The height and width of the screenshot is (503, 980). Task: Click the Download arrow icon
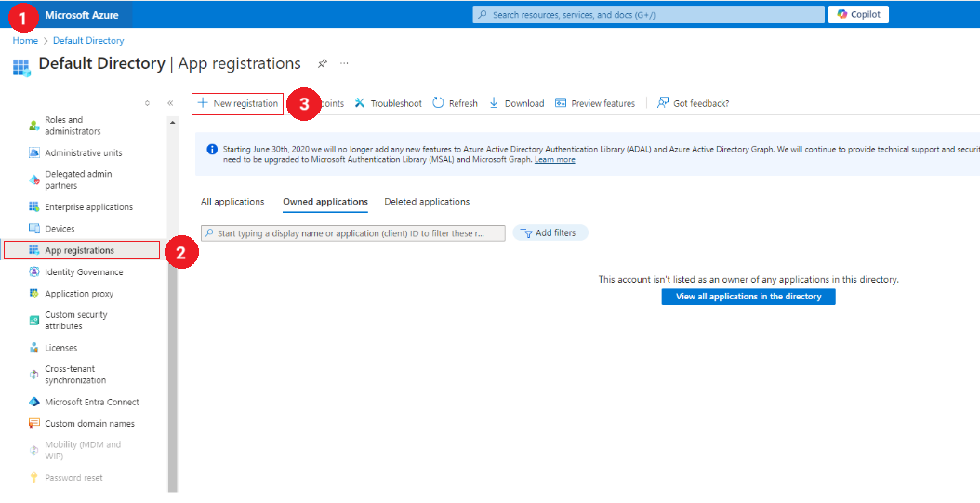pyautogui.click(x=494, y=103)
